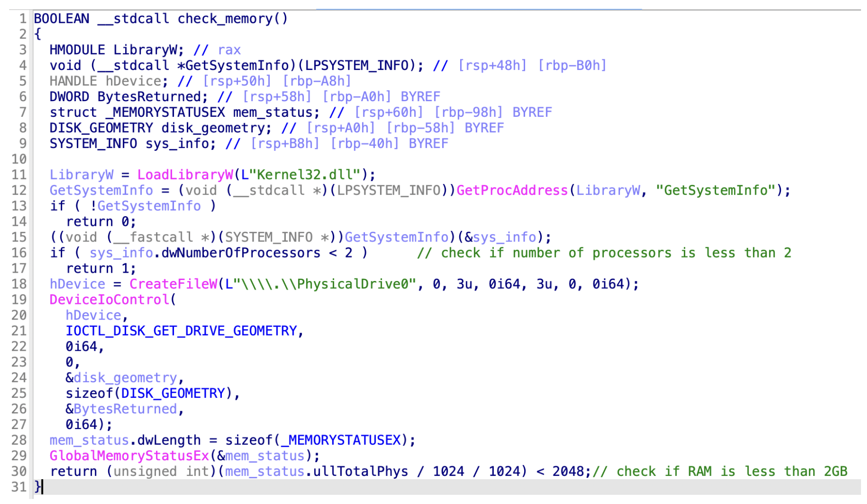Click the [rsp+48h] comment on line 4
This screenshot has height=504, width=867.
492,65
